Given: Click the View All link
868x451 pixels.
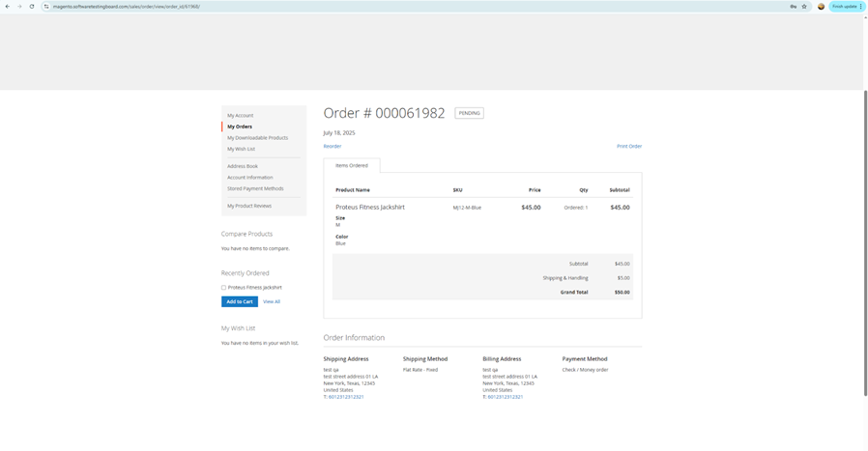Looking at the screenshot, I should (x=272, y=302).
